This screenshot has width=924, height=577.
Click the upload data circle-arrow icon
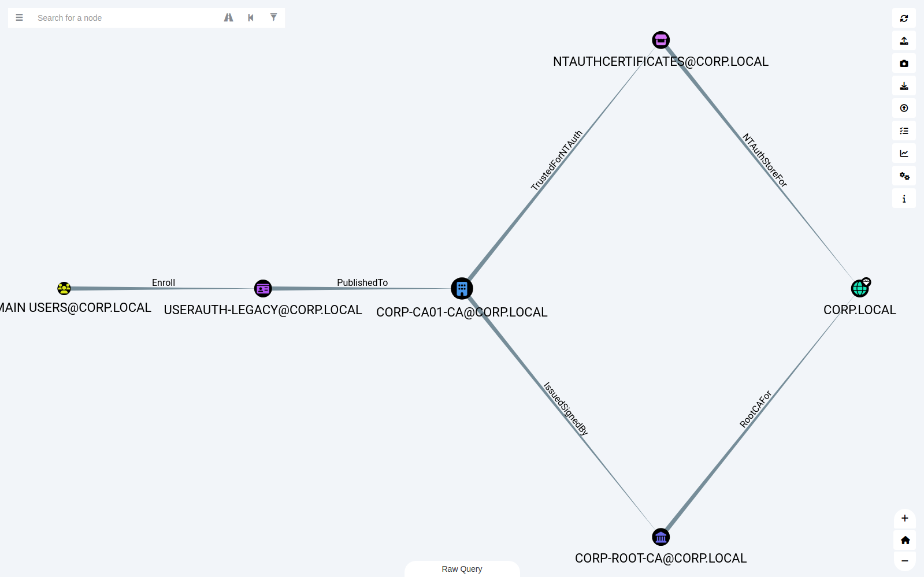(x=904, y=109)
